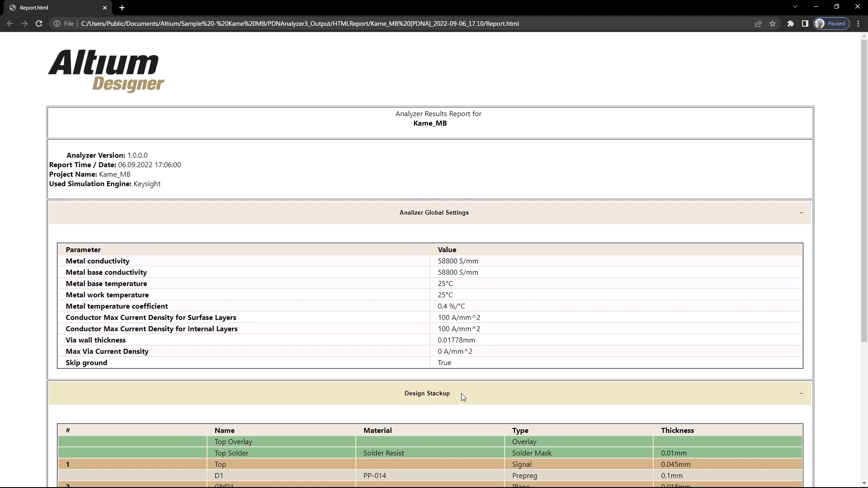Click the 0.045mm thickness value
Image resolution: width=868 pixels, height=488 pixels.
pos(675,464)
